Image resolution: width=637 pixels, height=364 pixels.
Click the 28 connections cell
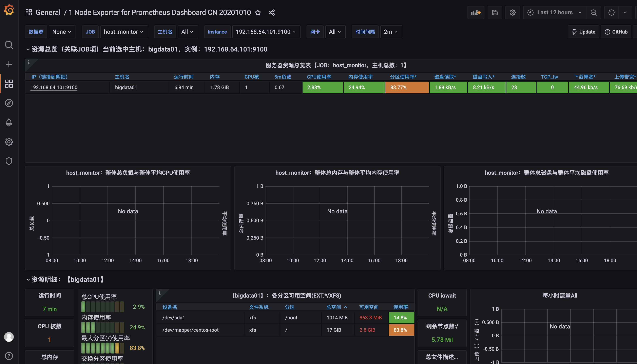(521, 87)
